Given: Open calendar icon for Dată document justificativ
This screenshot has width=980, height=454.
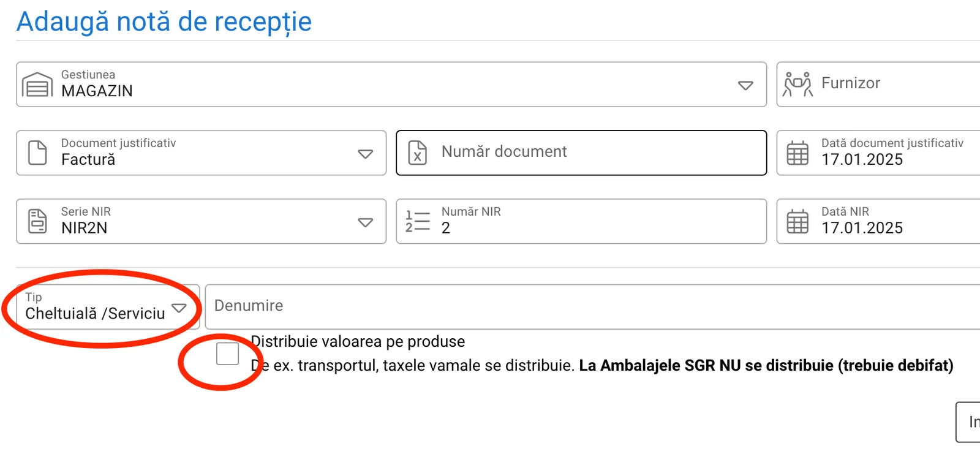Looking at the screenshot, I should click(x=797, y=153).
